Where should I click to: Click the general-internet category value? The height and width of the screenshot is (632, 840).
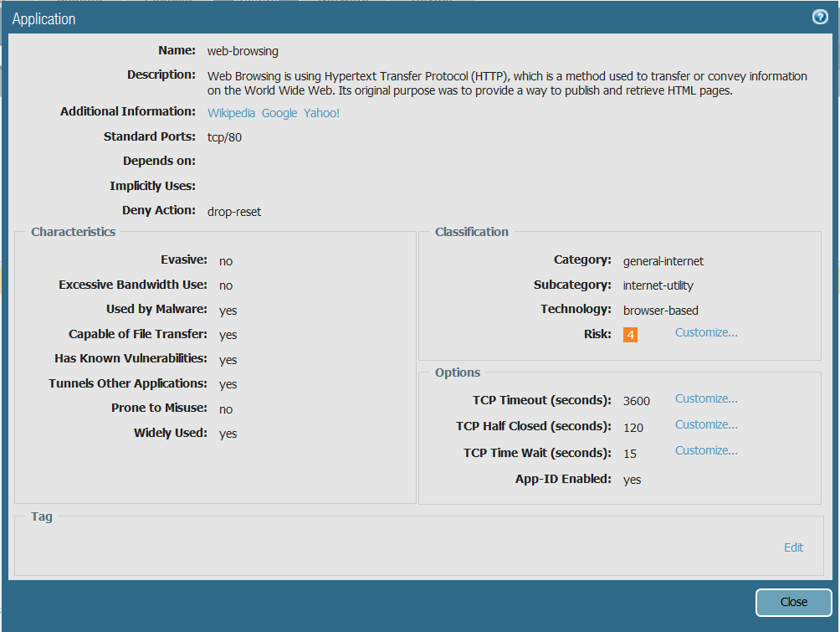click(x=663, y=261)
